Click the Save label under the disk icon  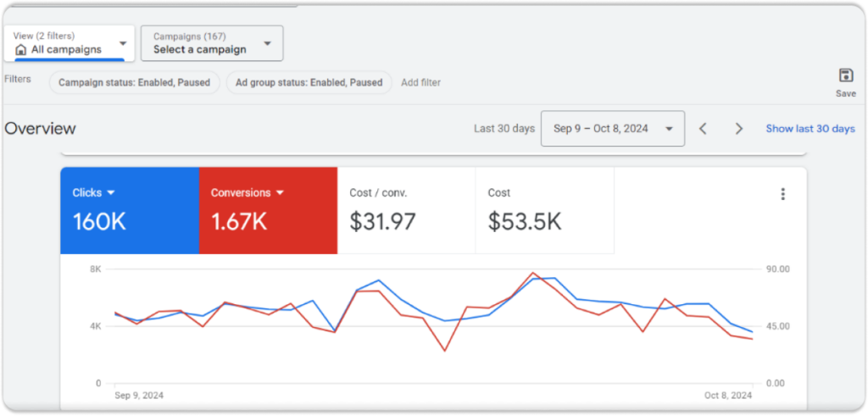(846, 93)
